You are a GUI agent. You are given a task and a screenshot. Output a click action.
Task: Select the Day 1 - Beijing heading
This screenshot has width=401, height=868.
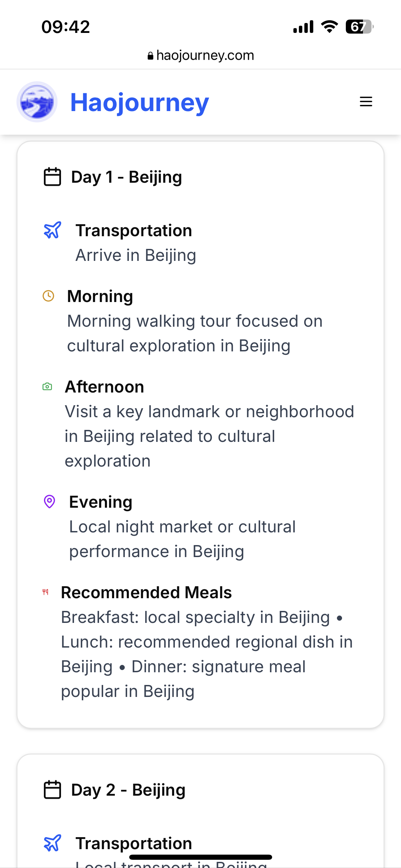(x=126, y=177)
